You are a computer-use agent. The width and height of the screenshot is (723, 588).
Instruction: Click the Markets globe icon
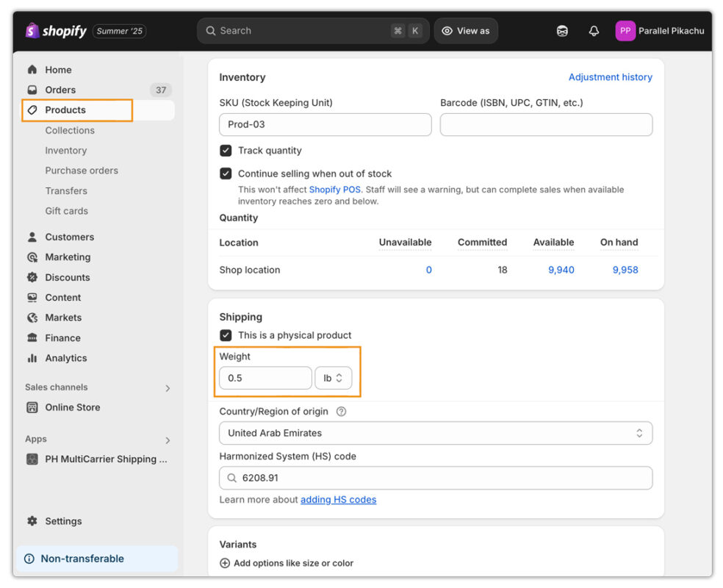point(32,318)
